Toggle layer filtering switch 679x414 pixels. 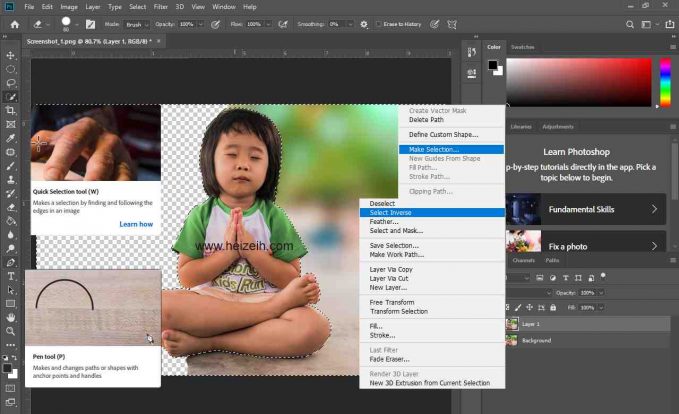603,276
